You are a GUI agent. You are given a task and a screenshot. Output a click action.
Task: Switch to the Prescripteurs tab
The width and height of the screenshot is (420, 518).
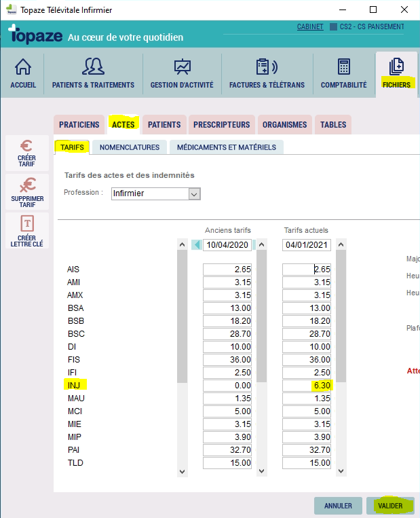coord(222,125)
